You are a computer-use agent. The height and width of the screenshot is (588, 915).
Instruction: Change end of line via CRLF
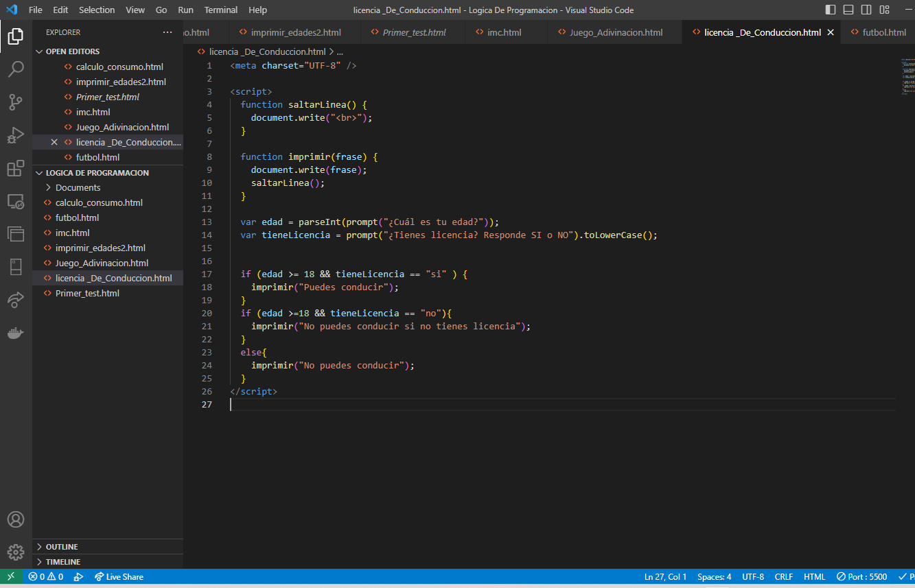click(x=784, y=577)
